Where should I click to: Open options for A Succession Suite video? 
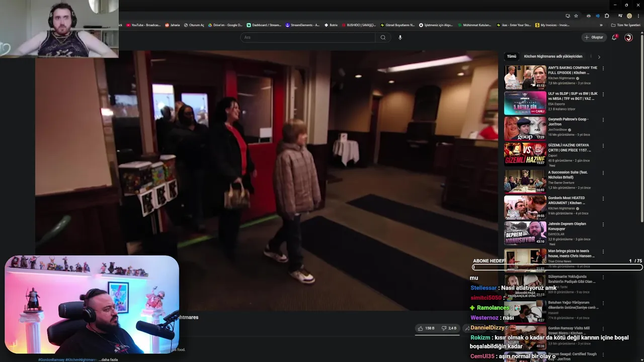point(603,172)
